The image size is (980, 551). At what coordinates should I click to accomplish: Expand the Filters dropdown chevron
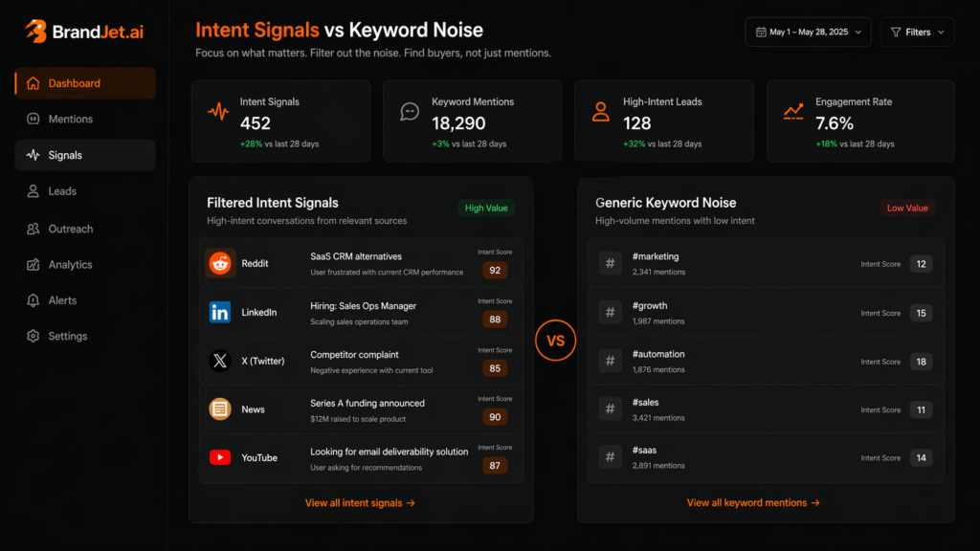click(941, 32)
